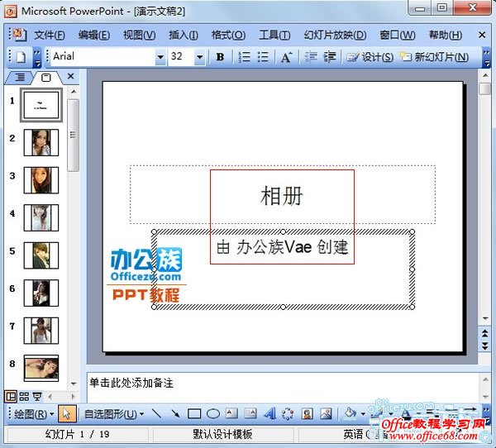
Task: Click the thumbnail pane scroll-down arrow
Action: 74,384
